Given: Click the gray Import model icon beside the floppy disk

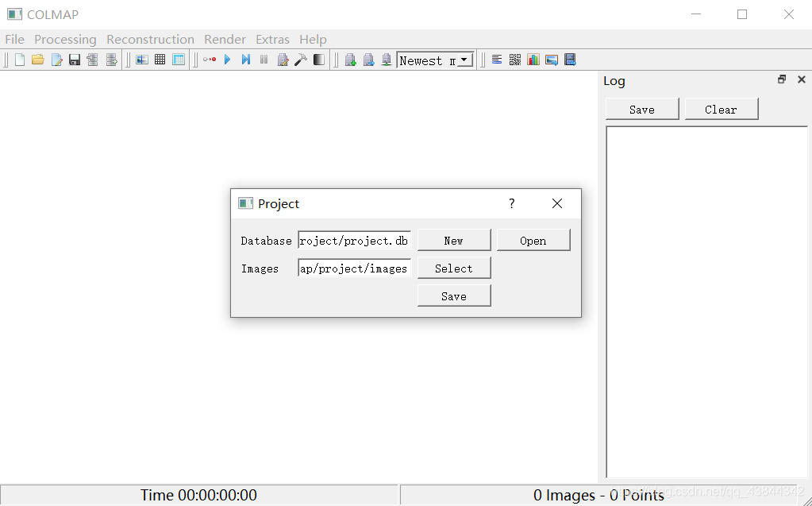Looking at the screenshot, I should pyautogui.click(x=93, y=60).
